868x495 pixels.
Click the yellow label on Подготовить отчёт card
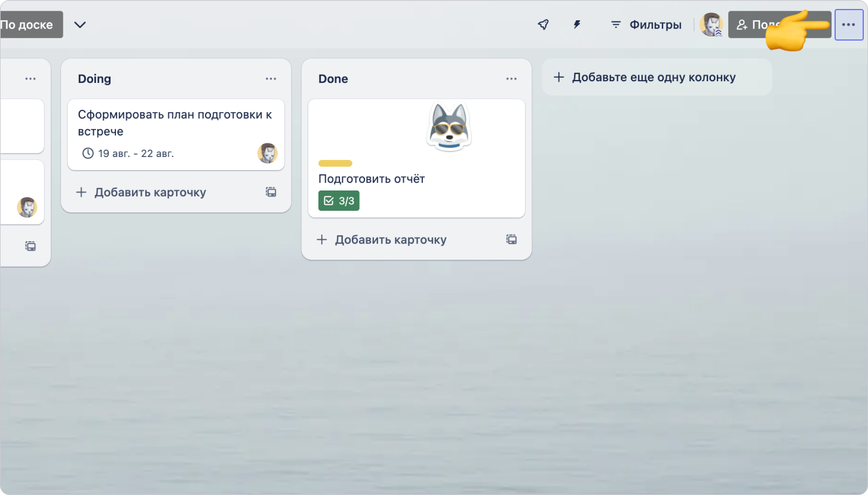point(335,163)
